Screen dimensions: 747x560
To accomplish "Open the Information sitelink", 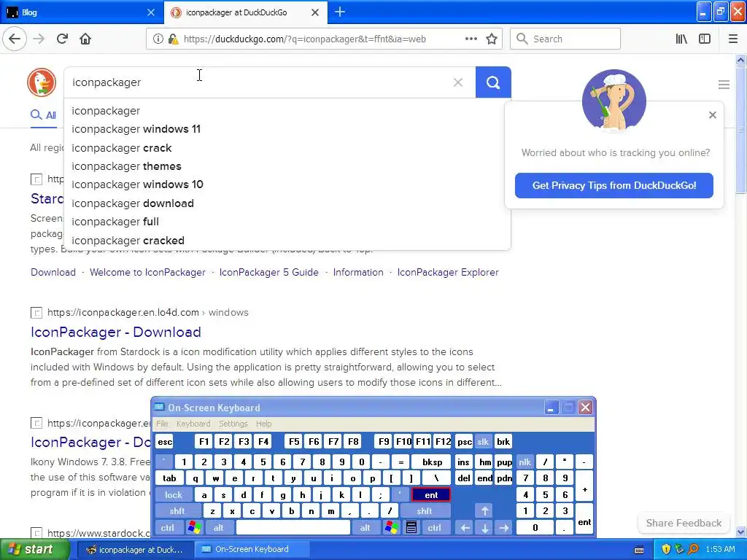I will coord(357,273).
